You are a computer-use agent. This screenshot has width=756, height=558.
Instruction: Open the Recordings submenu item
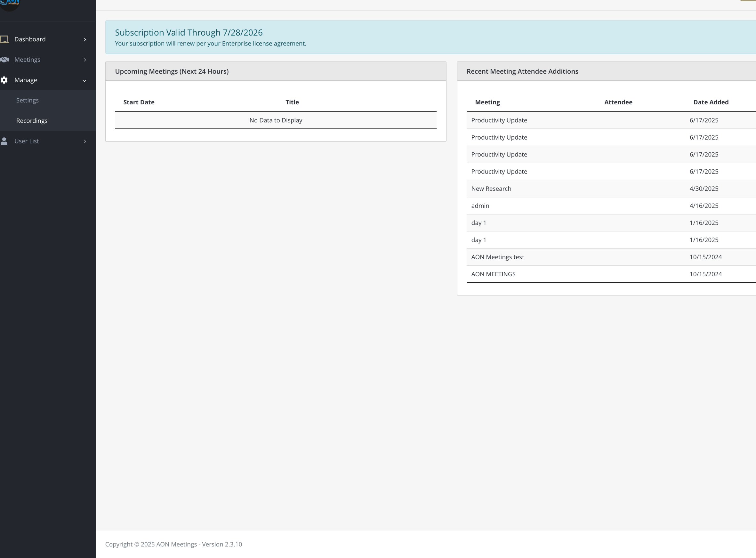tap(32, 121)
